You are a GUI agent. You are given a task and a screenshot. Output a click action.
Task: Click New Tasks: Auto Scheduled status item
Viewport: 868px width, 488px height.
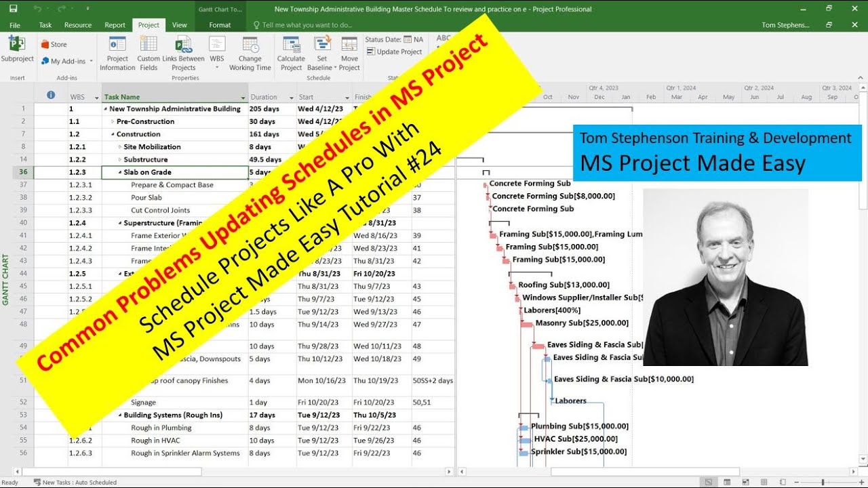tap(75, 483)
